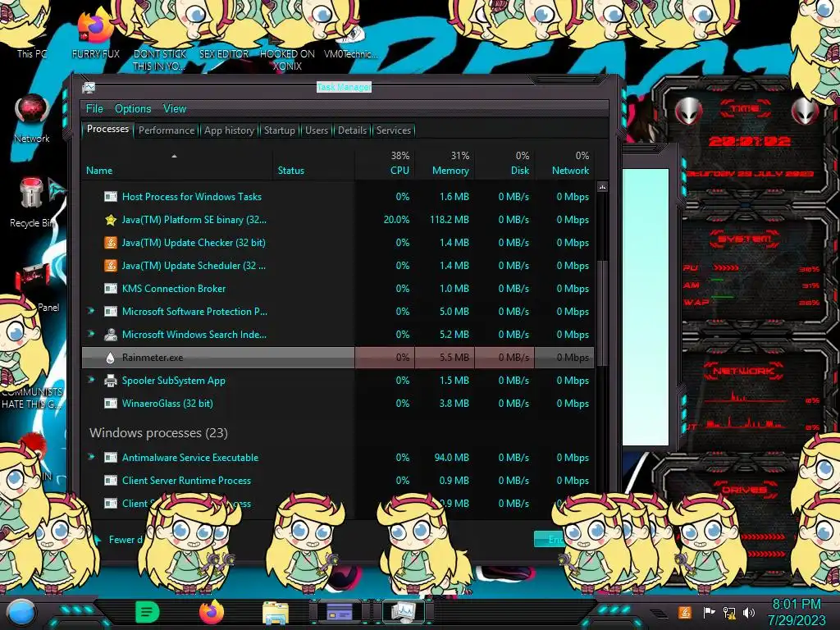Switch to the App history tab
Image resolution: width=840 pixels, height=630 pixels.
229,130
